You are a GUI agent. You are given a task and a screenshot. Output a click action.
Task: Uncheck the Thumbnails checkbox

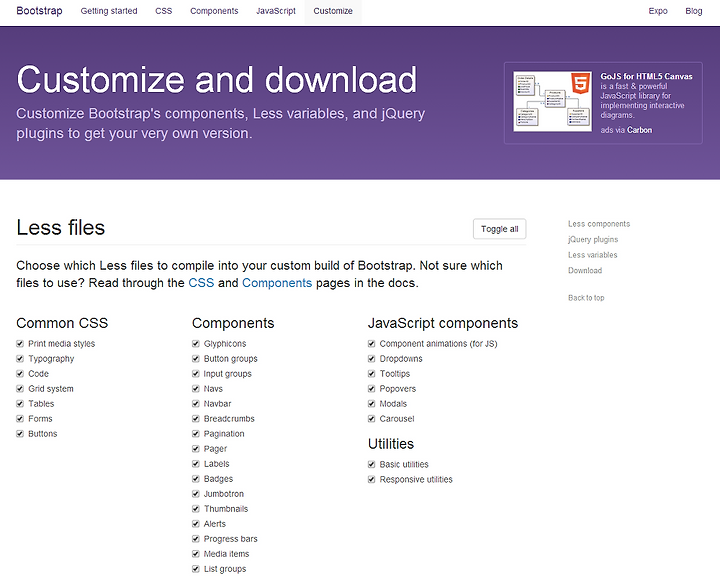[196, 508]
